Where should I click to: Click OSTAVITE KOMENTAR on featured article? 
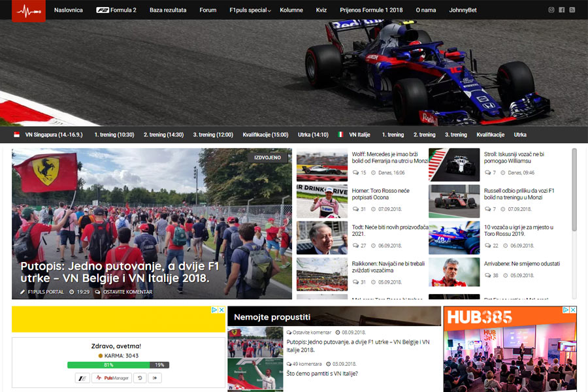pyautogui.click(x=128, y=292)
